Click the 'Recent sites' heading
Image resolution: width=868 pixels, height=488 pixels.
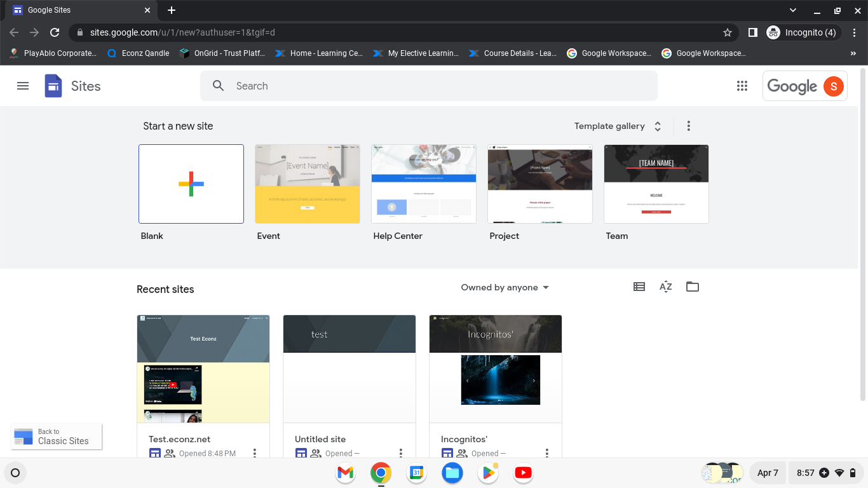click(x=165, y=289)
